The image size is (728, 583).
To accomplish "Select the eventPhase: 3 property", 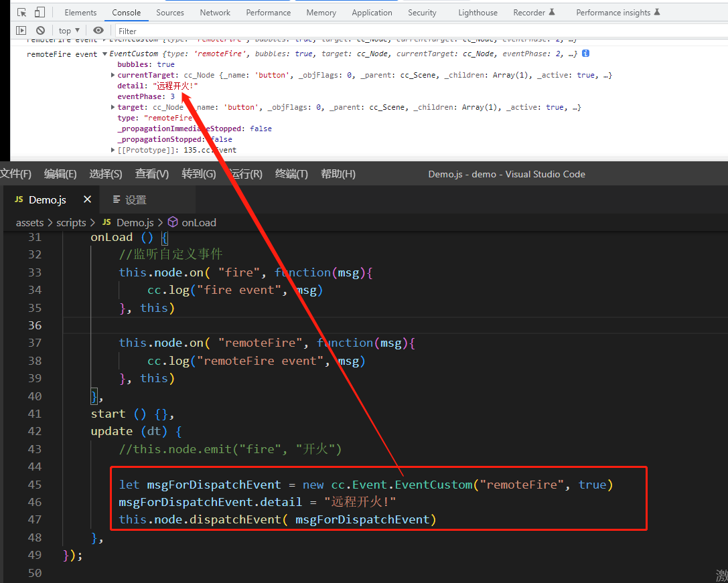I will point(146,96).
